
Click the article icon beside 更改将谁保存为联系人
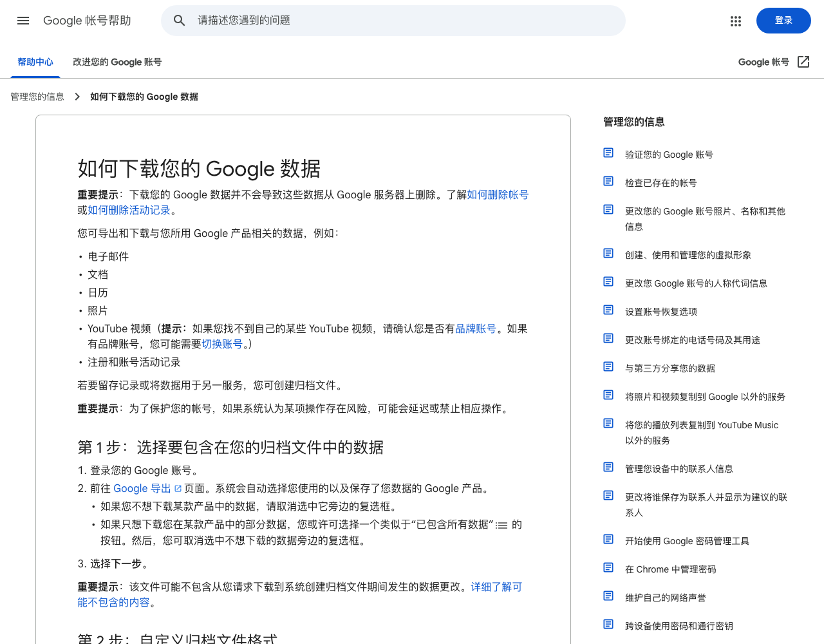608,495
